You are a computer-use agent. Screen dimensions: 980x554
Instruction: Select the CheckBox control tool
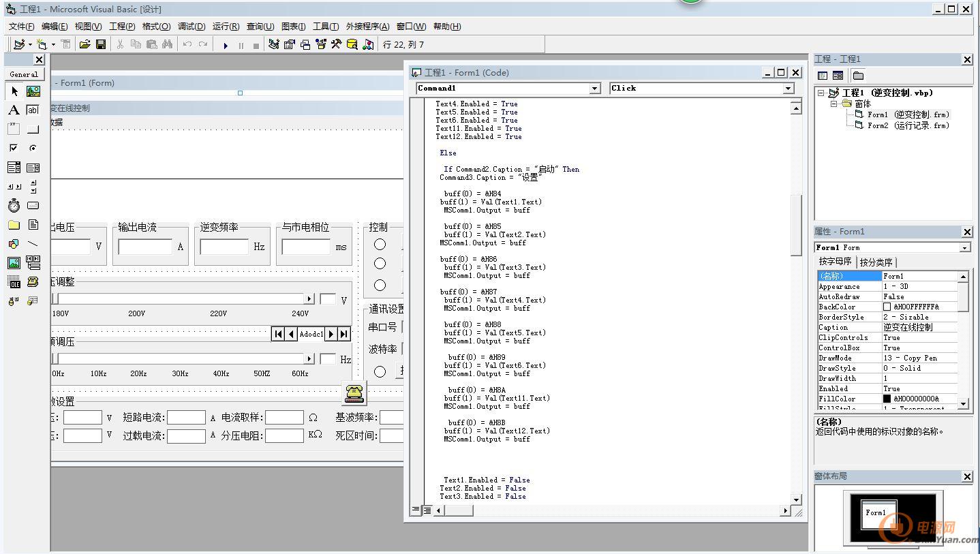[14, 148]
